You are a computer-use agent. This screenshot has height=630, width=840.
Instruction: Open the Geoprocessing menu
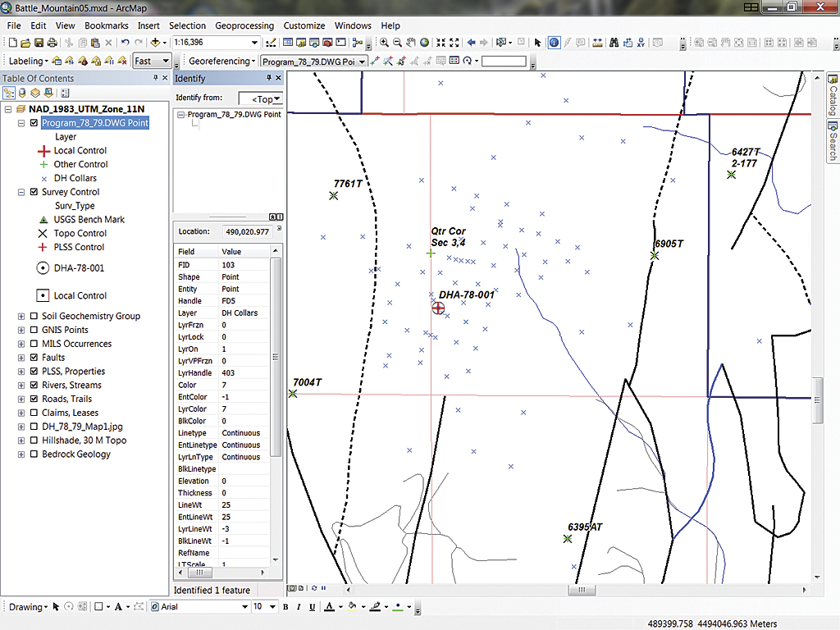[244, 25]
